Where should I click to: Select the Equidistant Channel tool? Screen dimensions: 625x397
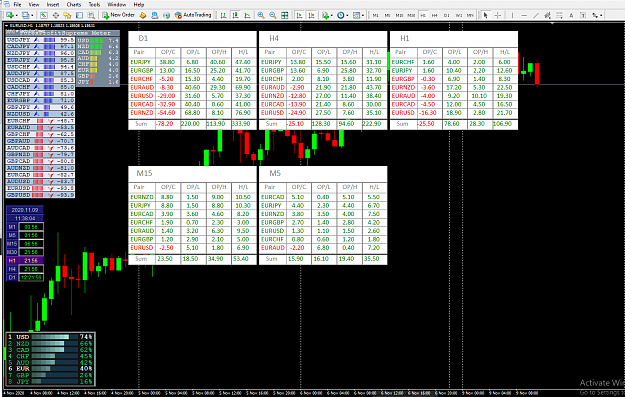click(x=548, y=15)
